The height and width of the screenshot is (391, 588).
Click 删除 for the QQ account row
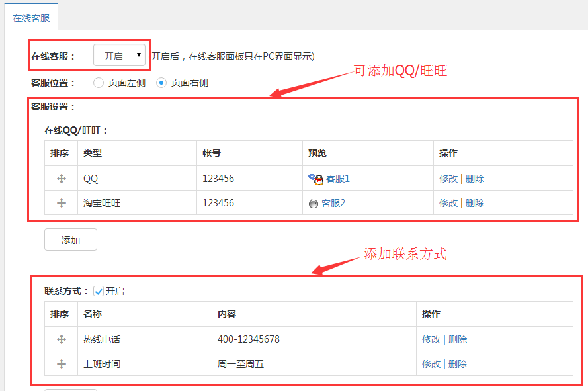click(x=475, y=179)
